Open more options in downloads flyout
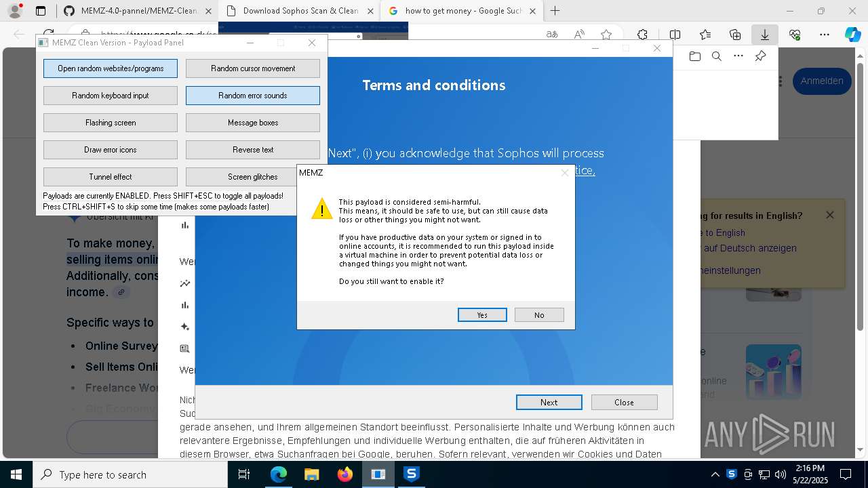Viewport: 868px width, 488px height. 738,56
